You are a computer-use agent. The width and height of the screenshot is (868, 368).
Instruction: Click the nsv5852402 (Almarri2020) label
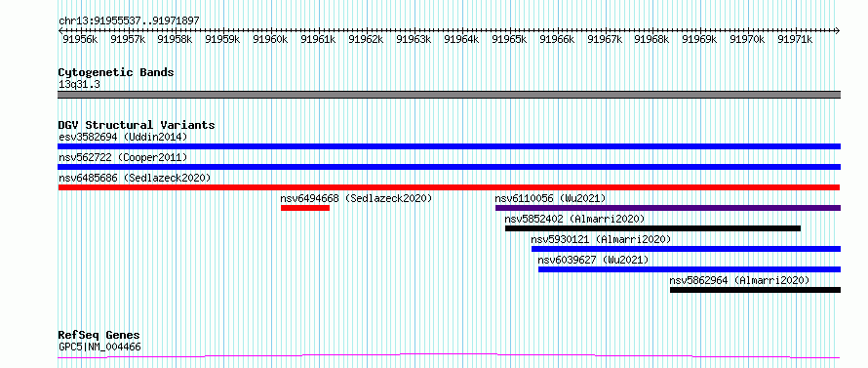click(x=574, y=219)
